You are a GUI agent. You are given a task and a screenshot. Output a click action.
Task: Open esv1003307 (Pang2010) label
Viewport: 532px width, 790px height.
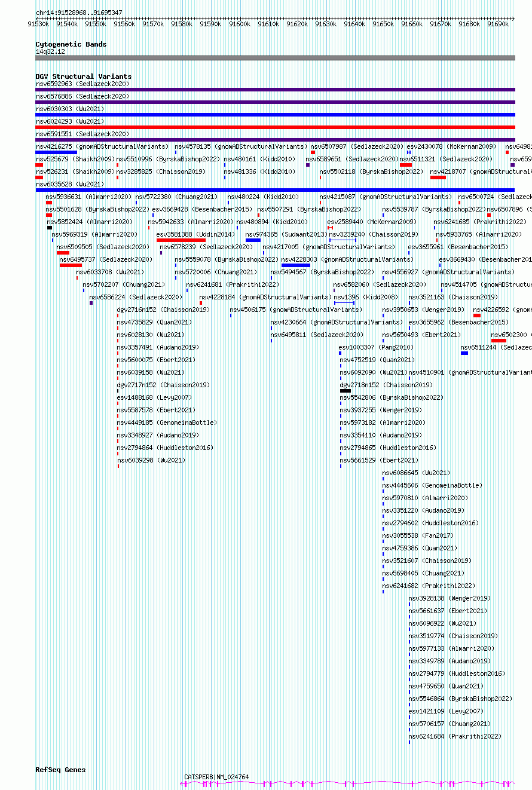pyautogui.click(x=375, y=347)
